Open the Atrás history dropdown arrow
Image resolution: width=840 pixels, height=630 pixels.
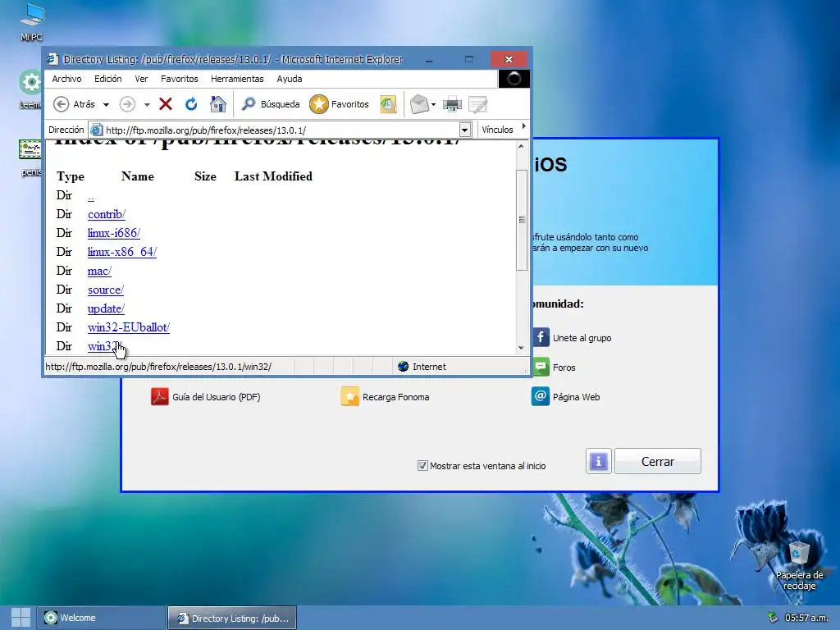tap(106, 104)
